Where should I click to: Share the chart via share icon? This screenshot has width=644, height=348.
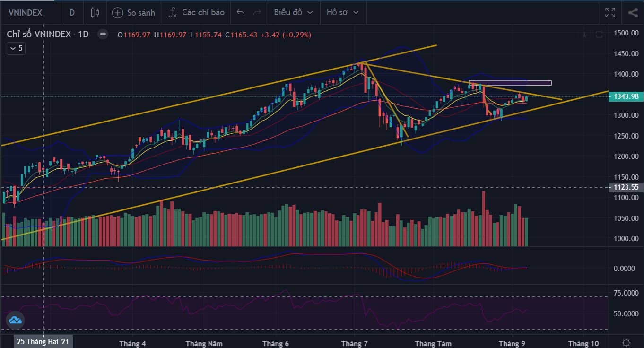pos(633,13)
